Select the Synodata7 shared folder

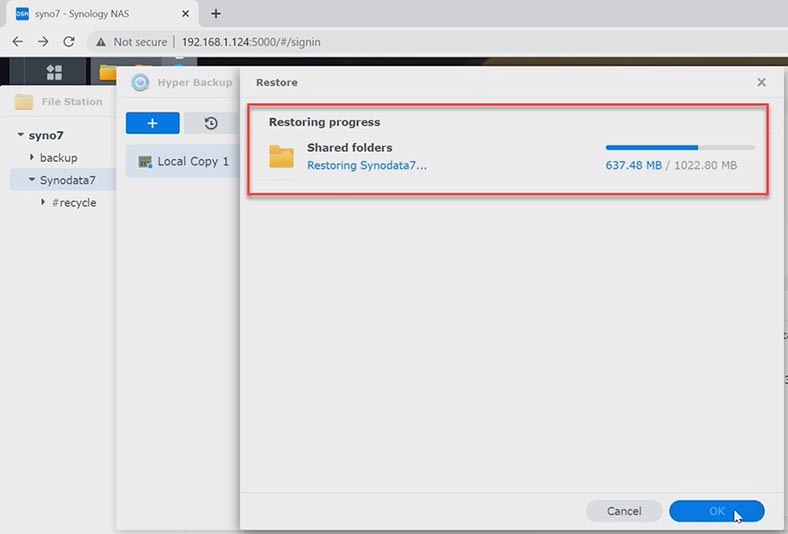pos(67,180)
